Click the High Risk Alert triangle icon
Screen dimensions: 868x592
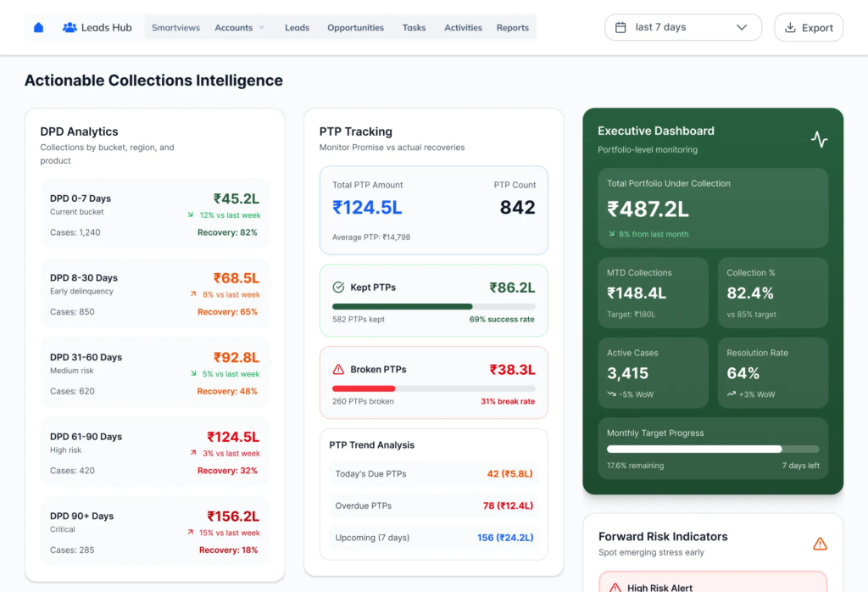(x=615, y=587)
